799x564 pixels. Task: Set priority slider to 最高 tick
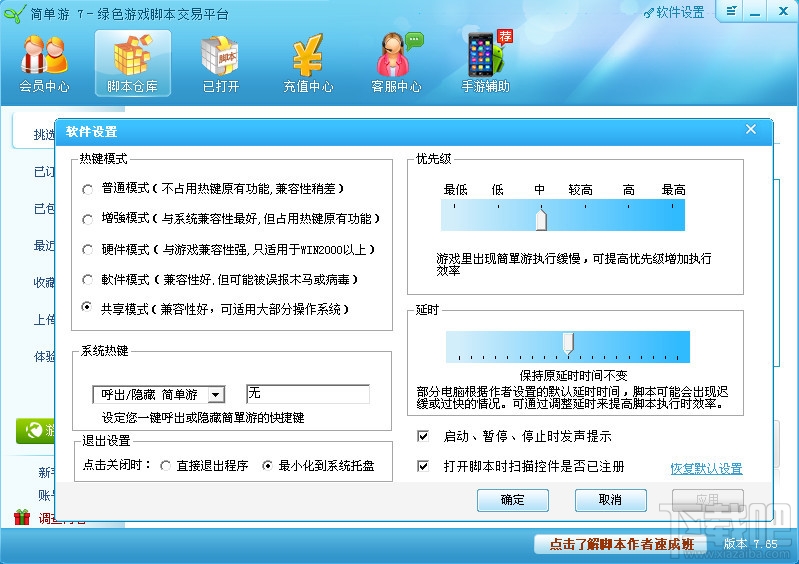673,206
